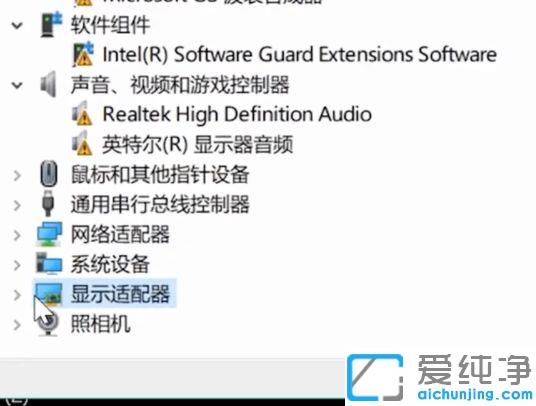536x406 pixels.
Task: Click the 系统设备 computer icon
Action: [x=49, y=264]
